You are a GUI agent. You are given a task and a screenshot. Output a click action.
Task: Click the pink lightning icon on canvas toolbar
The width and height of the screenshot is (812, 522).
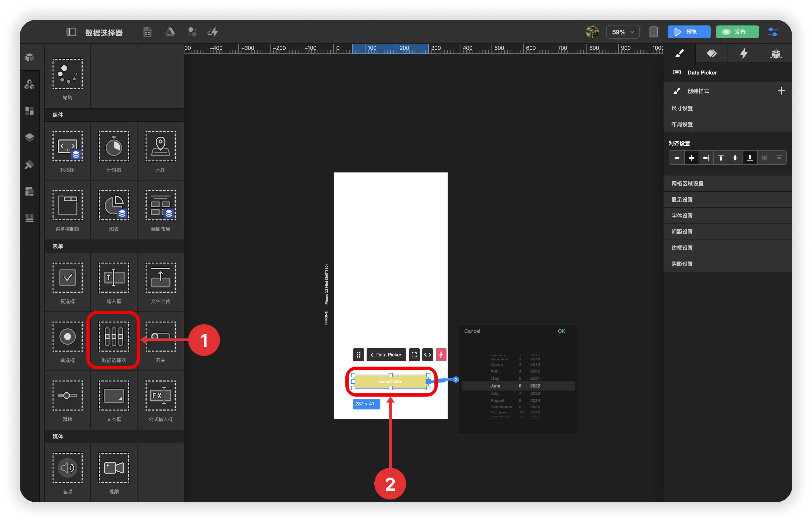[x=441, y=355]
